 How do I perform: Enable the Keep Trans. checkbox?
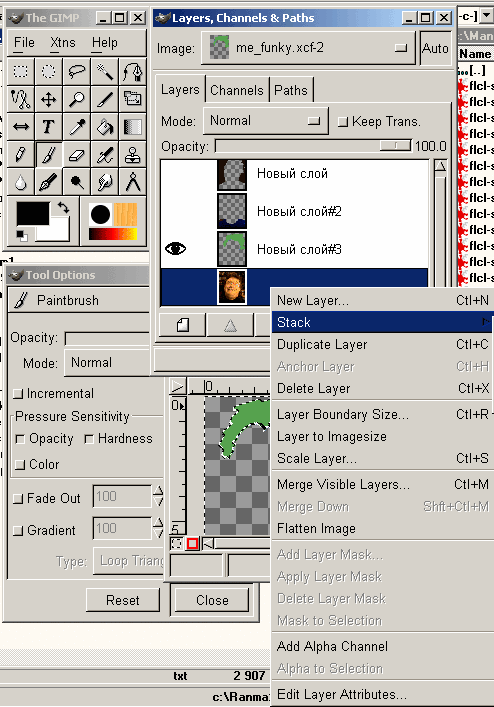[343, 122]
